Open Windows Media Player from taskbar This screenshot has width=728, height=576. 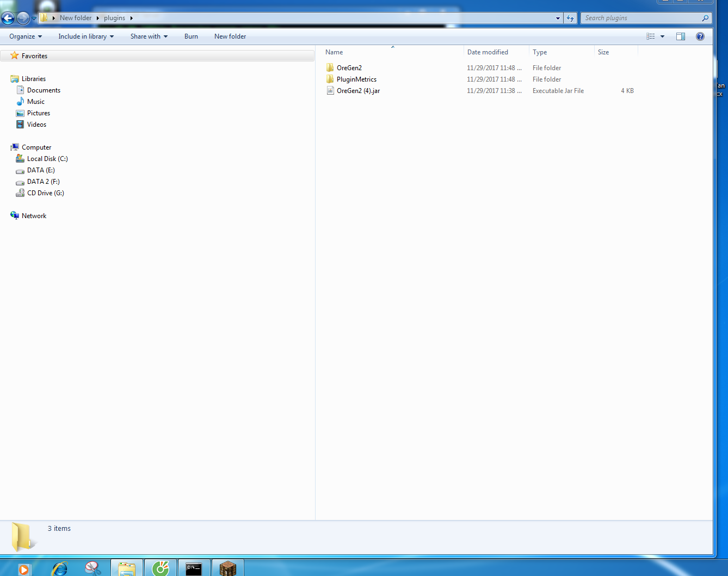[x=23, y=569]
